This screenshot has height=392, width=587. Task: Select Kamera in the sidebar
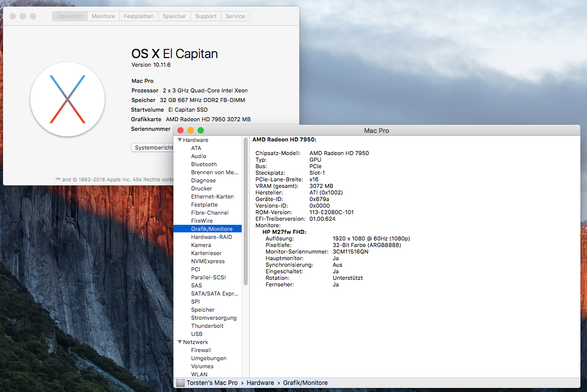201,245
